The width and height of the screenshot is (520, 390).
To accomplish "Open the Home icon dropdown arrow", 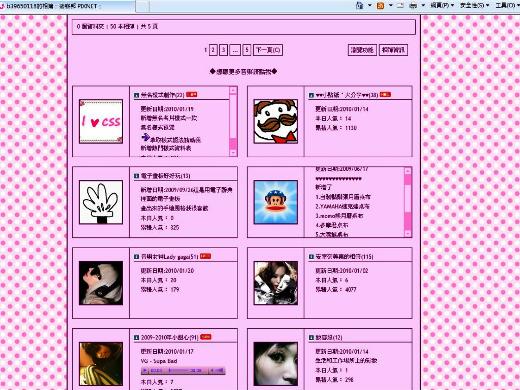I will [x=370, y=5].
